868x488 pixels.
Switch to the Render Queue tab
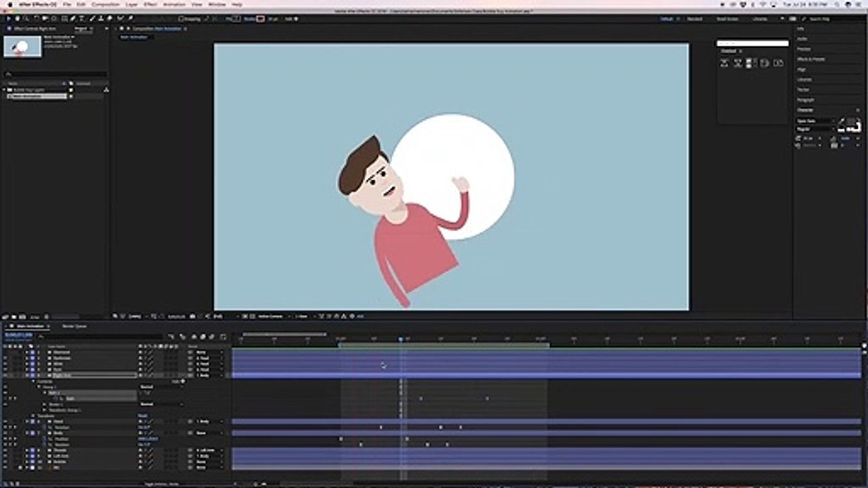(75, 326)
